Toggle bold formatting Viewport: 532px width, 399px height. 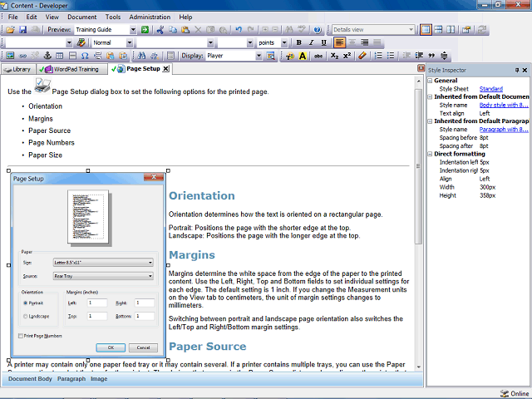click(299, 42)
